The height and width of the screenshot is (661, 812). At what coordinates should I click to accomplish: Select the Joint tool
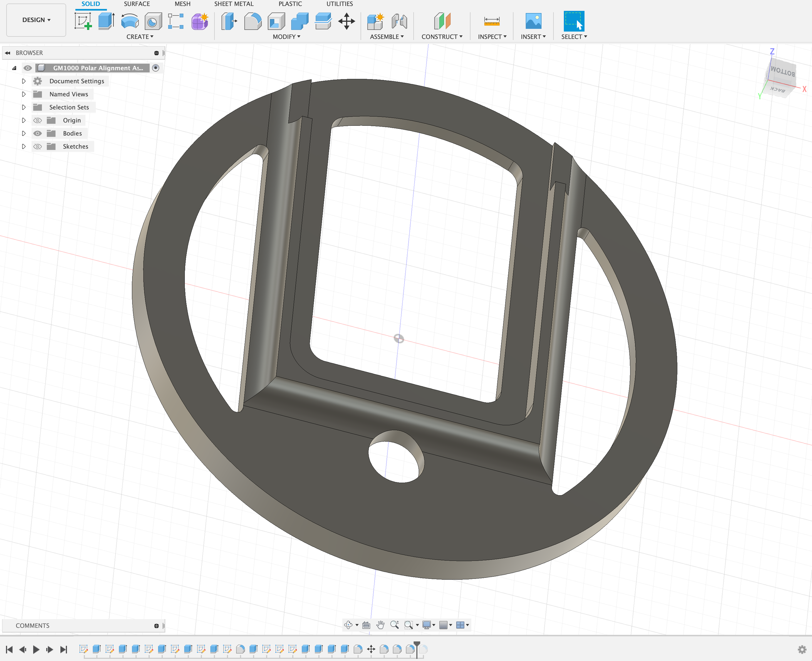399,21
